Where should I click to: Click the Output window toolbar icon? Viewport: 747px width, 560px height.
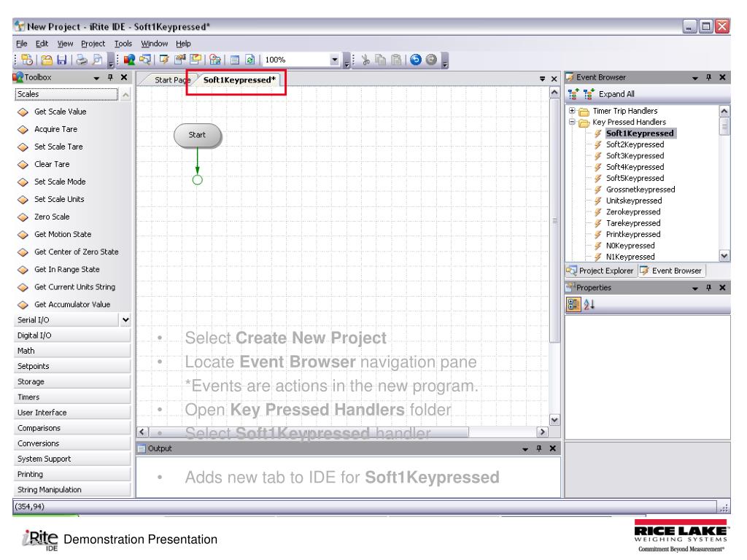(x=234, y=60)
